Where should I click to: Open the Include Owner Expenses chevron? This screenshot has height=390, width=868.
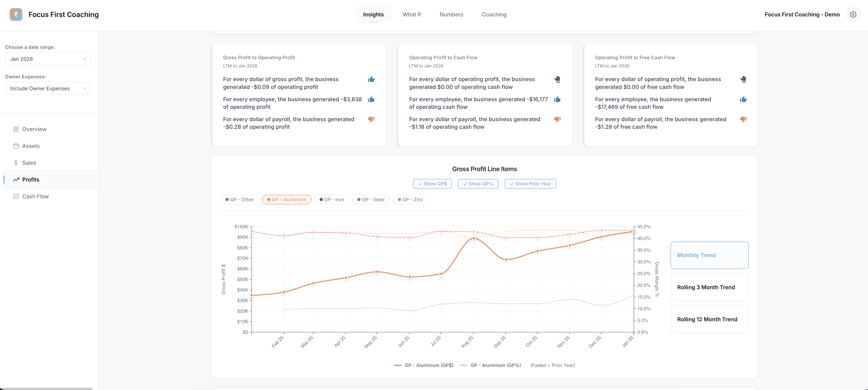pos(85,88)
